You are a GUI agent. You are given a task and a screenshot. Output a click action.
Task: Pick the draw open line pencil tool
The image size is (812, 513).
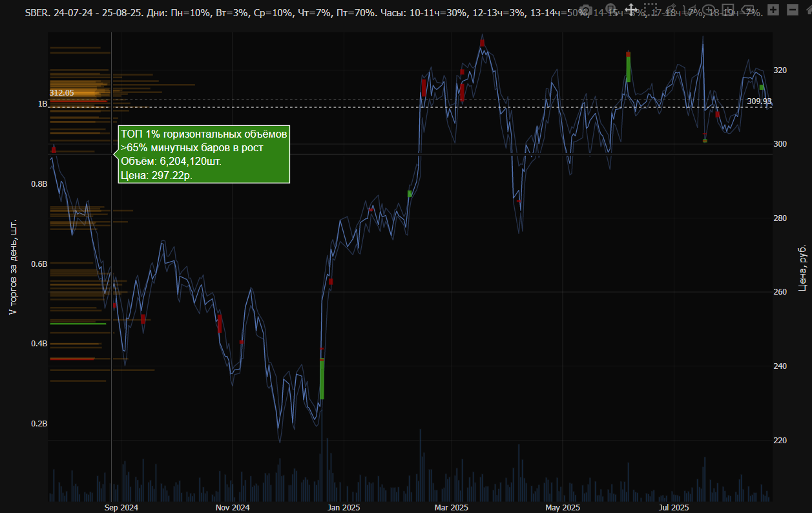(x=671, y=10)
